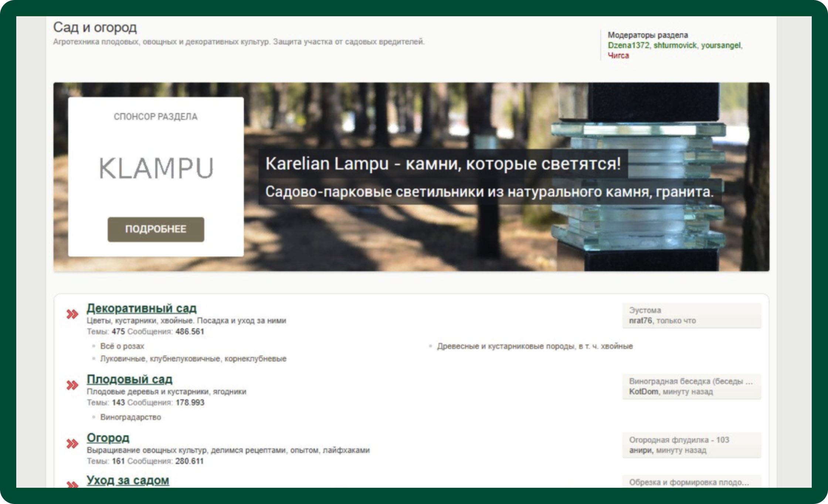This screenshot has width=828, height=504.
Task: Click red arrow icon beside Огород
Action: [72, 444]
